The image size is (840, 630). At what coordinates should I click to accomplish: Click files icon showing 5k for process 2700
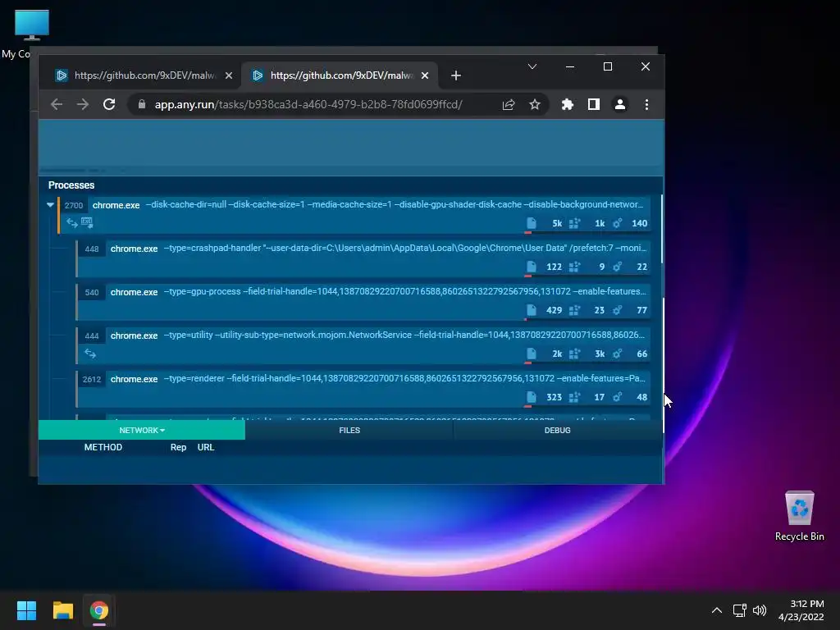(x=531, y=223)
